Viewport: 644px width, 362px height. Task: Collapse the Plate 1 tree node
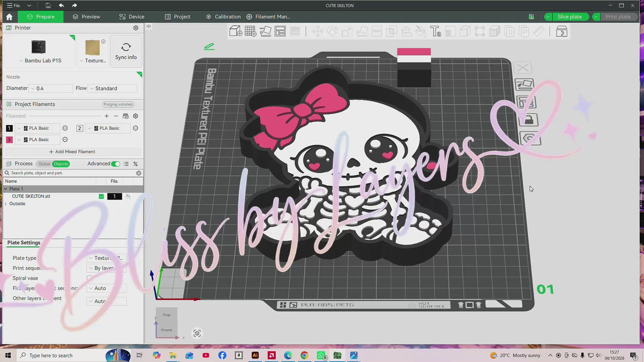point(6,189)
